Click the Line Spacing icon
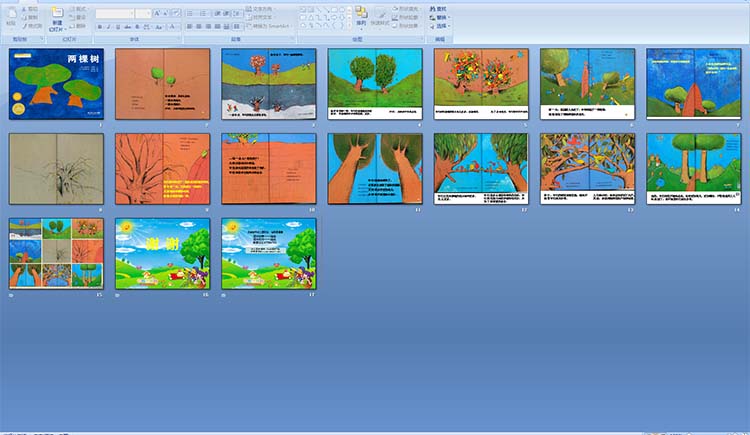750x435 pixels. coord(237,13)
